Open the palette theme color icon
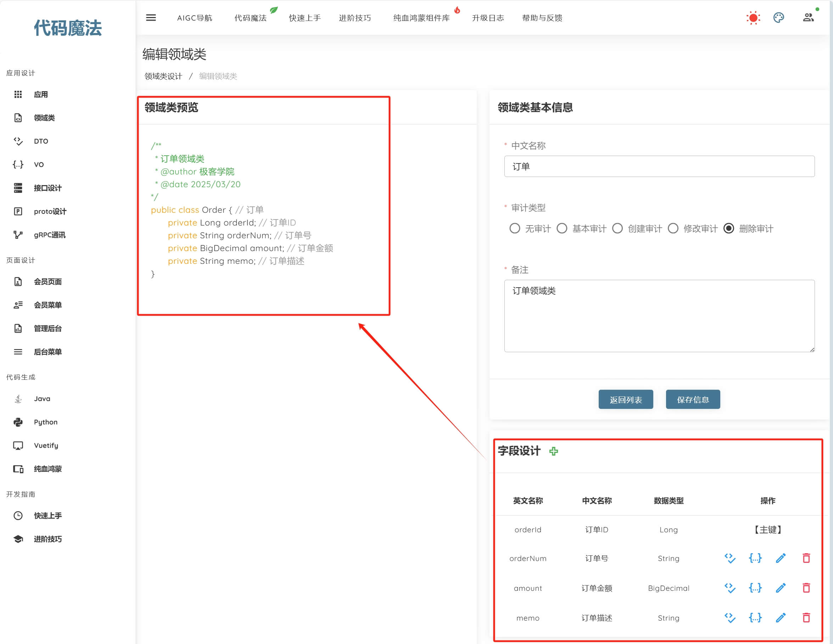The width and height of the screenshot is (833, 644). pos(778,17)
